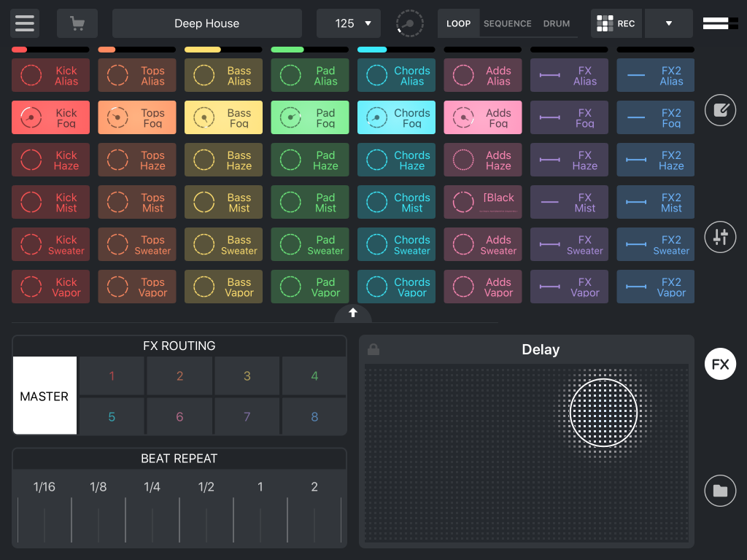Enable FX routing for channel 6
747x560 pixels.
pyautogui.click(x=179, y=415)
